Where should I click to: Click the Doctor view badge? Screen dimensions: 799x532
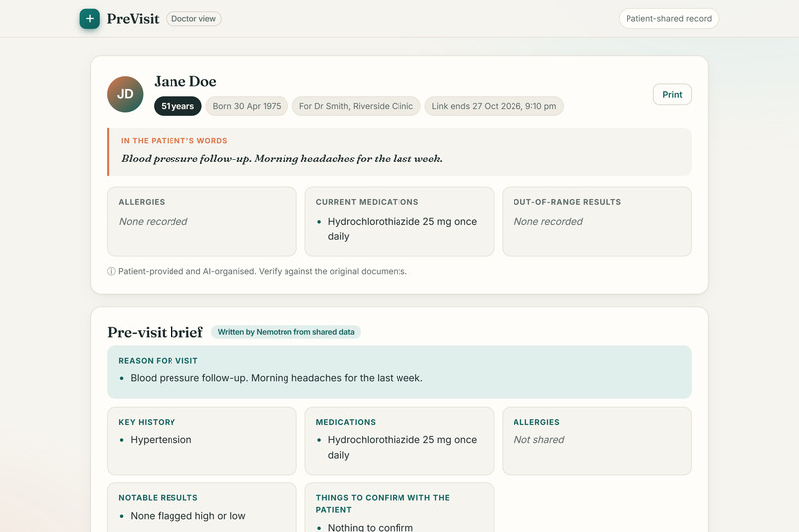coord(193,18)
